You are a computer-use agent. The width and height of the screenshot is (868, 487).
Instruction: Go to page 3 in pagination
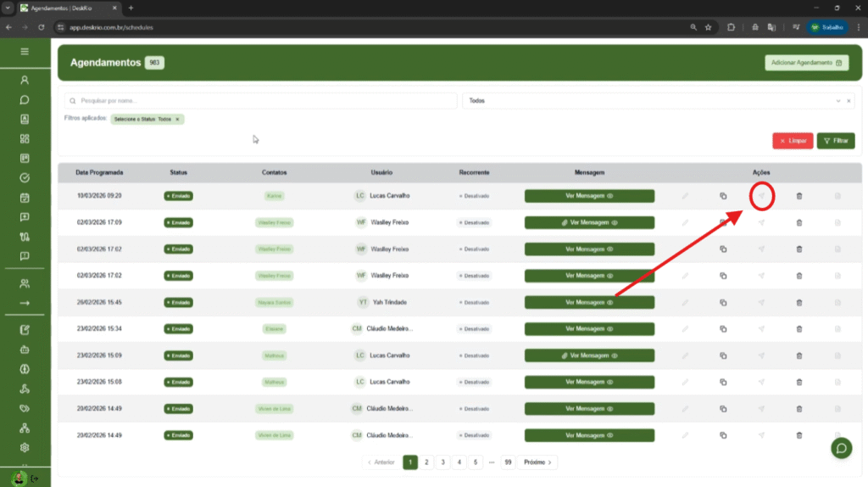(x=442, y=462)
